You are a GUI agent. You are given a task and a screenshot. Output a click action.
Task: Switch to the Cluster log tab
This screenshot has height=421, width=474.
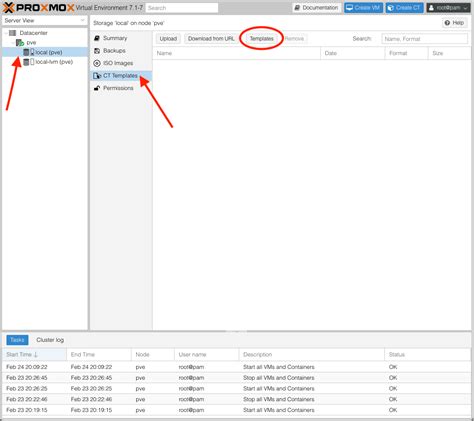pyautogui.click(x=50, y=340)
